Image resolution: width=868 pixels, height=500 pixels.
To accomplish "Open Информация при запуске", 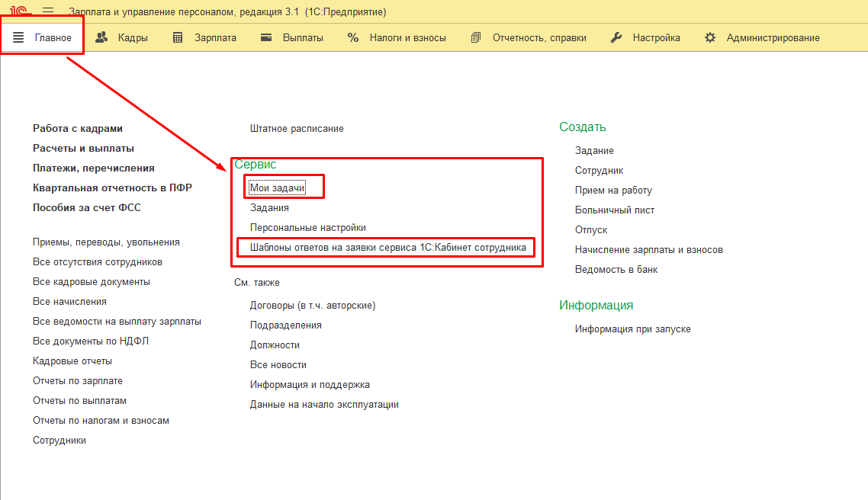I will [633, 329].
